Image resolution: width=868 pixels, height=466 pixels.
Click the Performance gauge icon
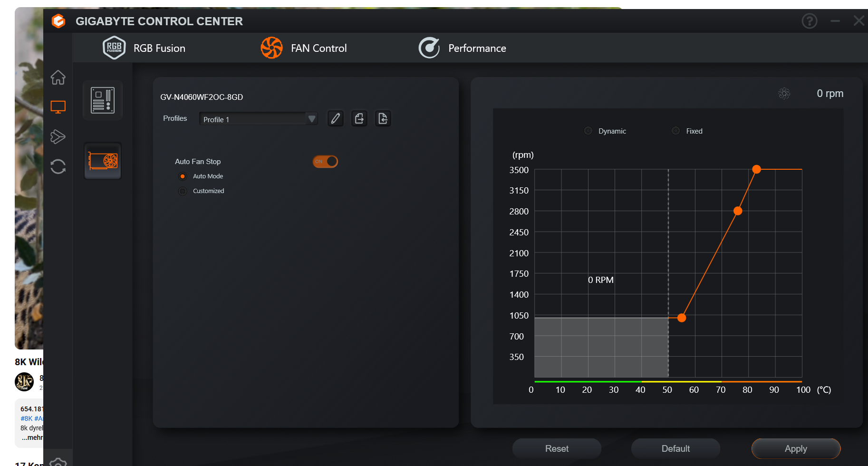tap(429, 48)
